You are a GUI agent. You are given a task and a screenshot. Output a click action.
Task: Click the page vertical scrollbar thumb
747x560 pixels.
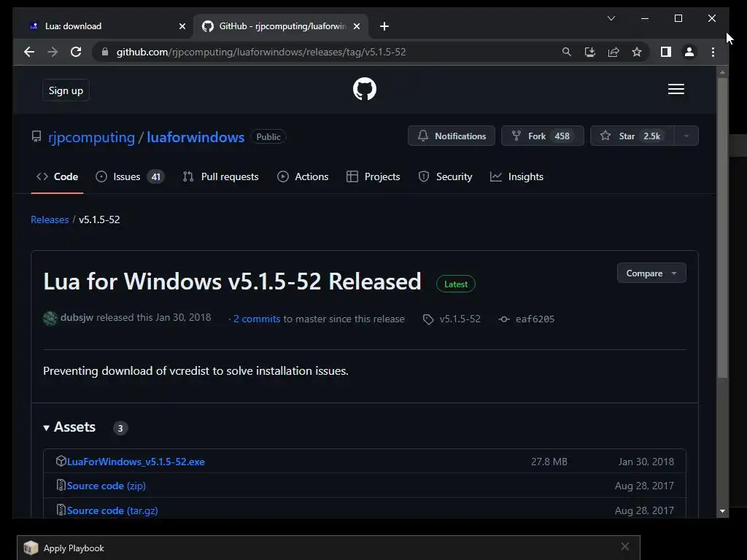722,228
